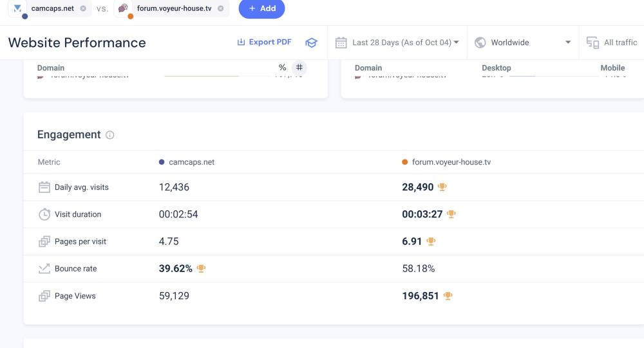Remove camcaps.net from the comparison

pos(83,8)
